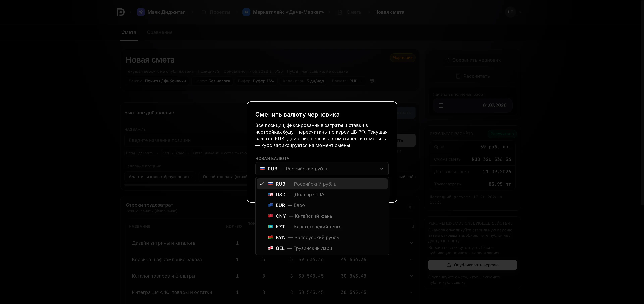Screen dimensions: 644x304
Task: Click the Дата завершения value 21.09.2026
Action: (497, 172)
